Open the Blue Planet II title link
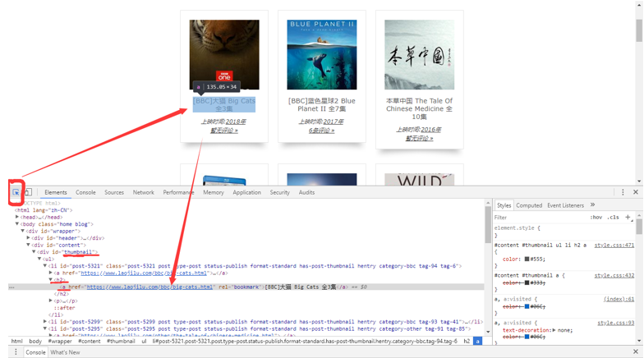Viewport: 644px width, 358px height. 321,104
